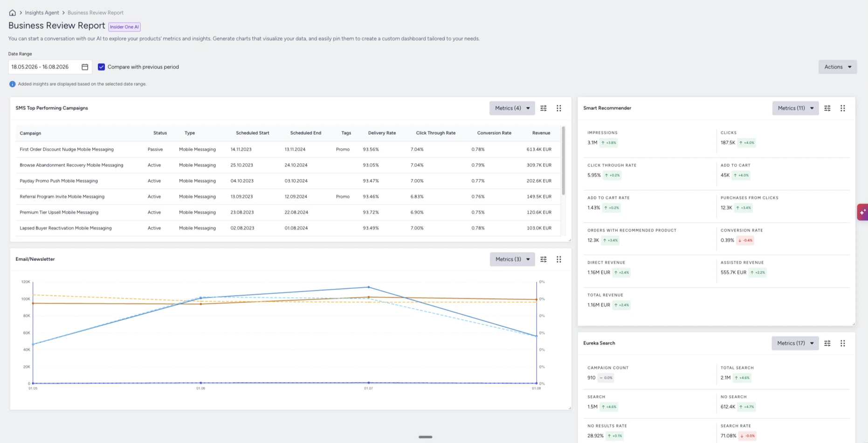Toggle Compare with previous period checkbox
Image resolution: width=868 pixels, height=443 pixels.
(101, 67)
